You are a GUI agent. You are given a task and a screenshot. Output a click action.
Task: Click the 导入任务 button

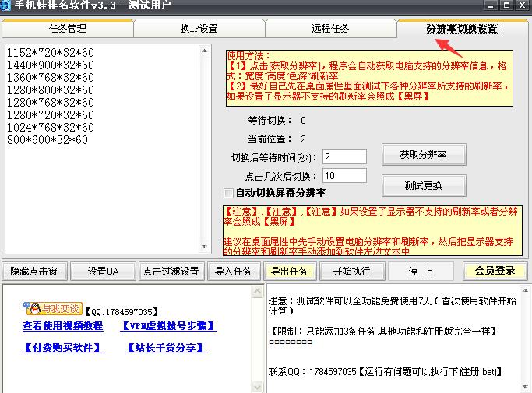click(234, 272)
